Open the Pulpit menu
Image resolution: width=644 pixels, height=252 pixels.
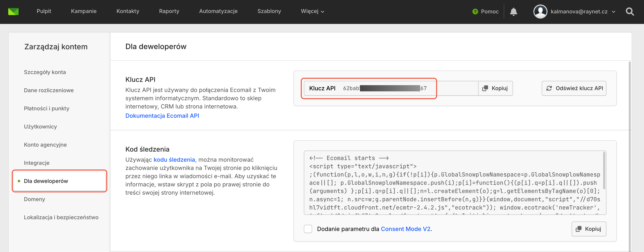pyautogui.click(x=44, y=11)
